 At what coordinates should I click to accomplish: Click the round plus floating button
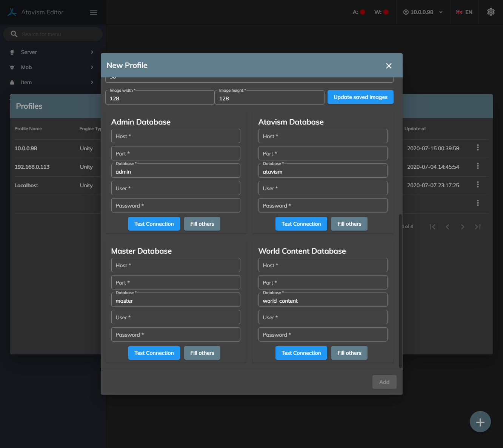click(x=480, y=422)
